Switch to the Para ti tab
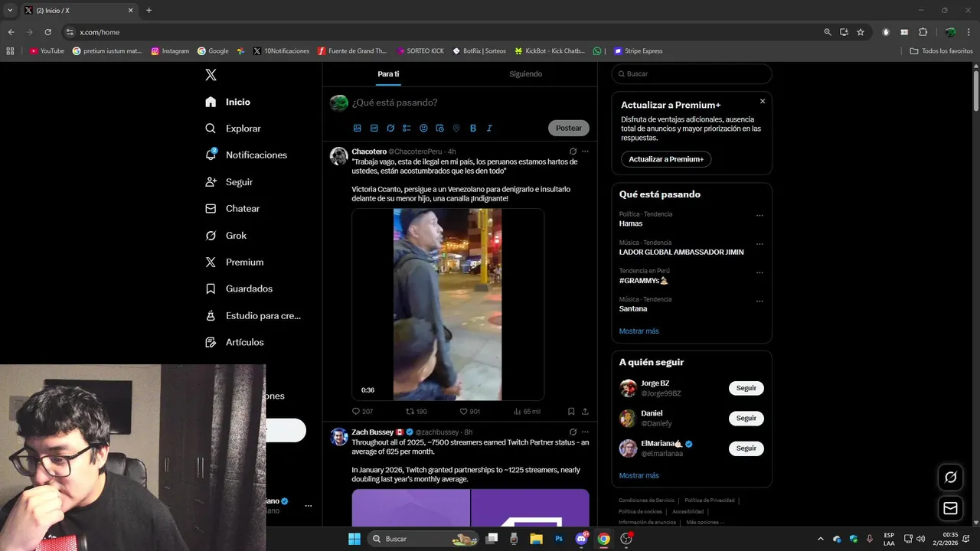Image resolution: width=980 pixels, height=551 pixels. (388, 74)
